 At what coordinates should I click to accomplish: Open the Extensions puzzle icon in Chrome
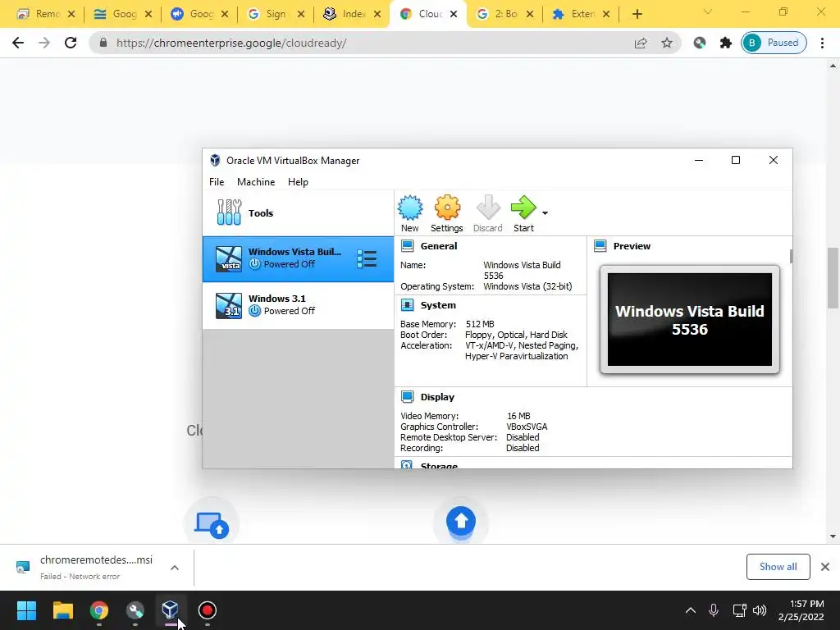(x=725, y=43)
